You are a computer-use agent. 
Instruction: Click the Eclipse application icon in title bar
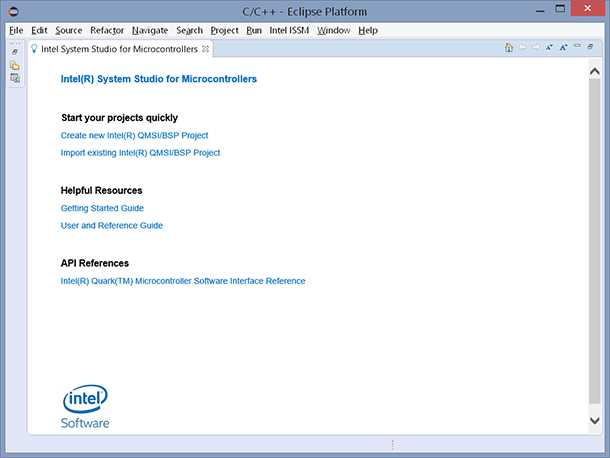click(13, 11)
